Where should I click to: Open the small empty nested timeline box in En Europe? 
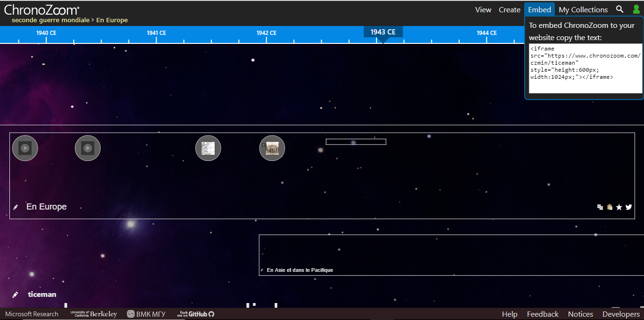pos(356,142)
